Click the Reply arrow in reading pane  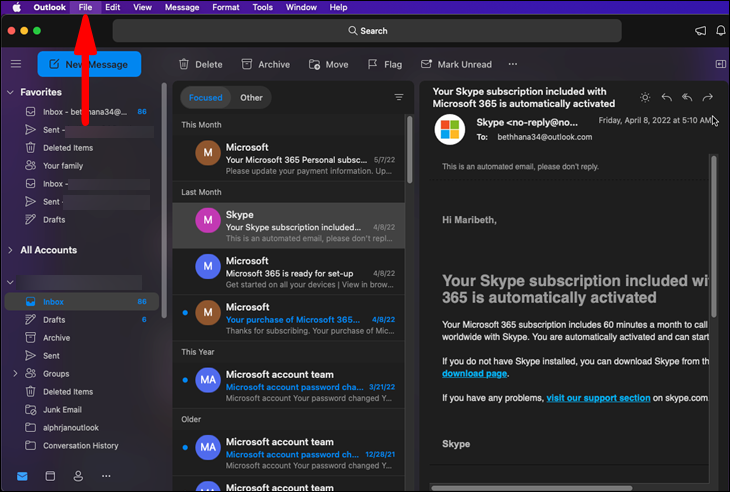[667, 97]
